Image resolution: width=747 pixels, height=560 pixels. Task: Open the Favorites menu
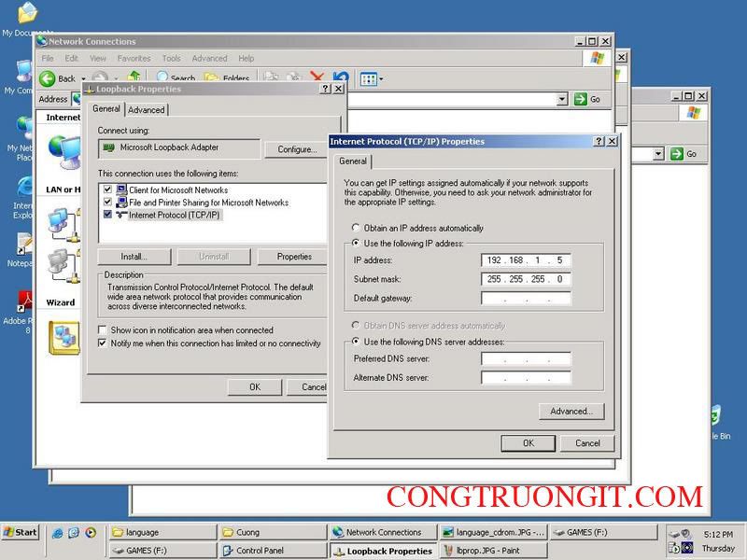(134, 58)
